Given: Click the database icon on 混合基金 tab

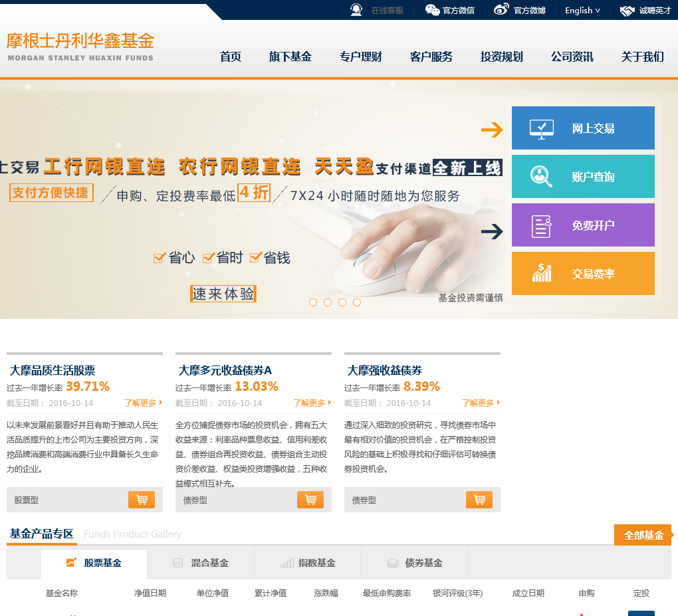Looking at the screenshot, I should click(x=177, y=563).
